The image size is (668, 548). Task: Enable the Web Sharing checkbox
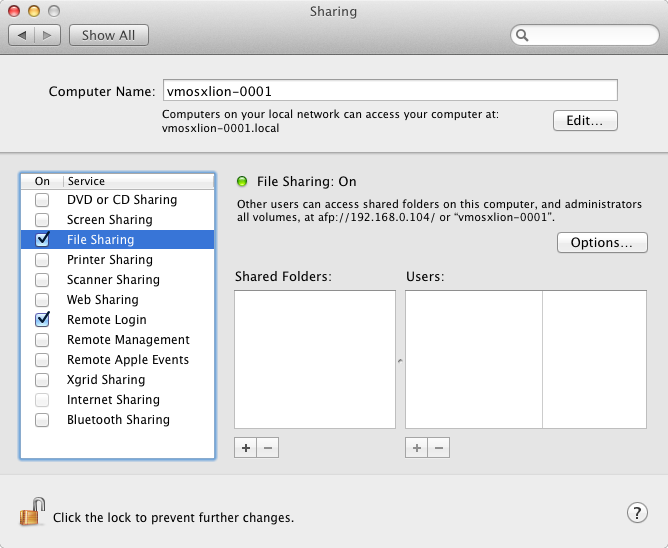tap(42, 300)
